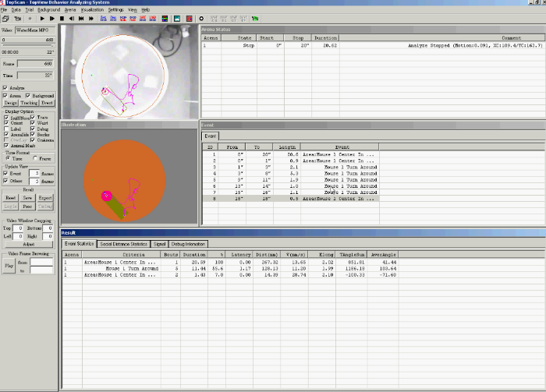Click the Adjust button under Video Window Cropping
Image resolution: width=546 pixels, height=392 pixels.
pos(27,244)
